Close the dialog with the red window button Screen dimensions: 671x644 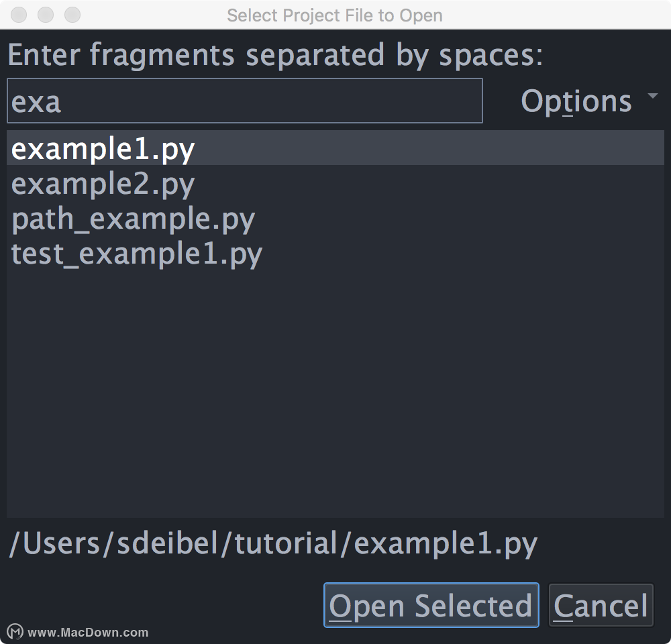[19, 15]
